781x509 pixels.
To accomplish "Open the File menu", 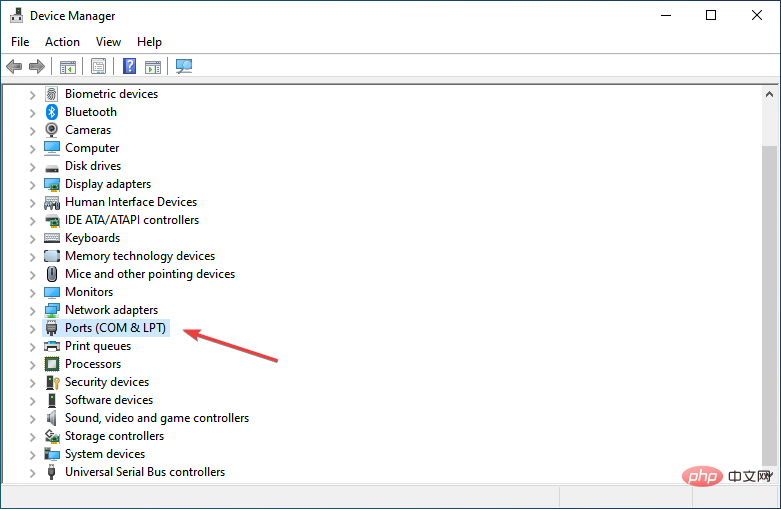I will coord(20,42).
